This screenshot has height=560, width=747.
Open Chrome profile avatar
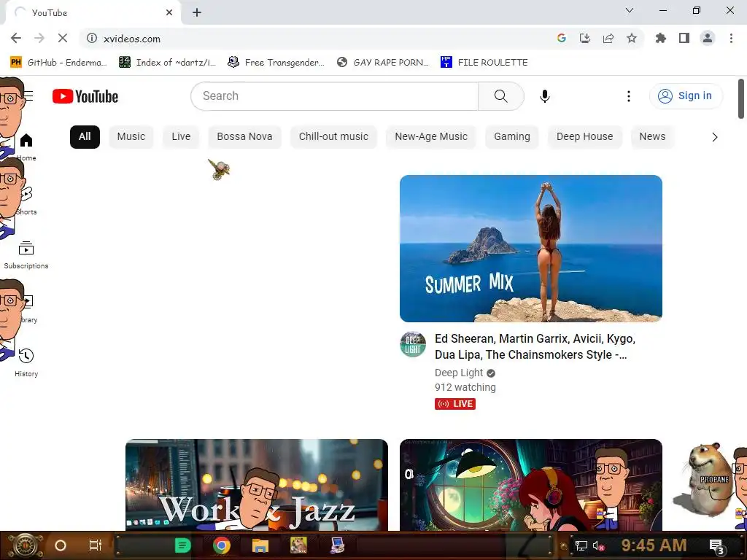click(x=708, y=38)
